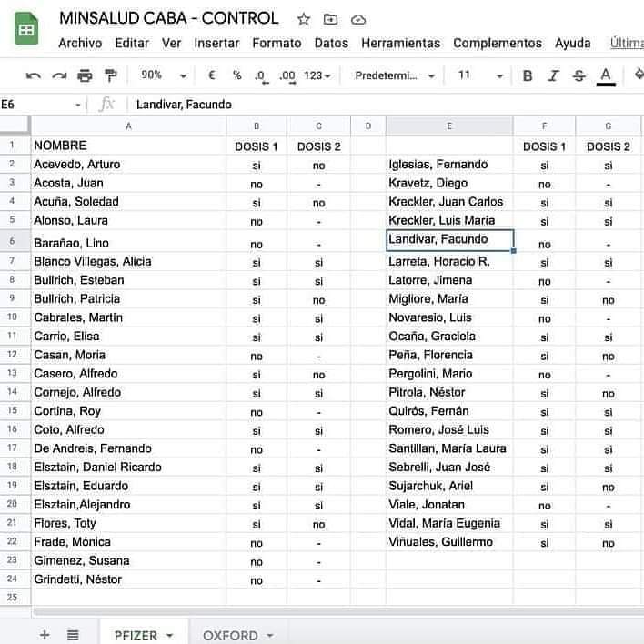The height and width of the screenshot is (644, 644).
Task: Open the Insertar menu
Action: pyautogui.click(x=216, y=43)
